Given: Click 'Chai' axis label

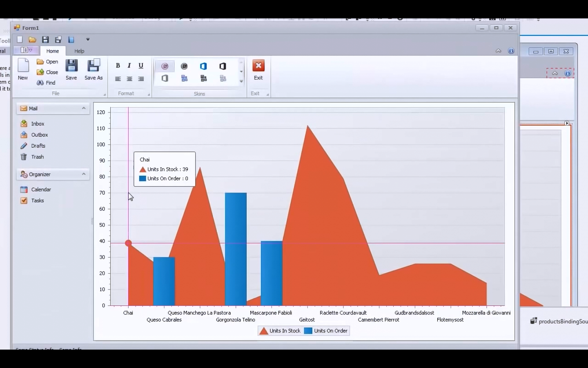Looking at the screenshot, I should click(x=128, y=313).
